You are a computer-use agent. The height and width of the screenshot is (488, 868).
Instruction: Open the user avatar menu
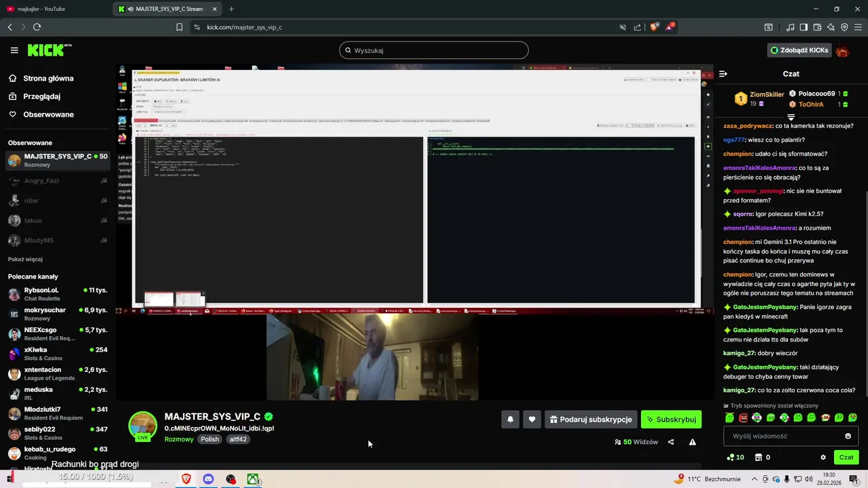pos(842,50)
